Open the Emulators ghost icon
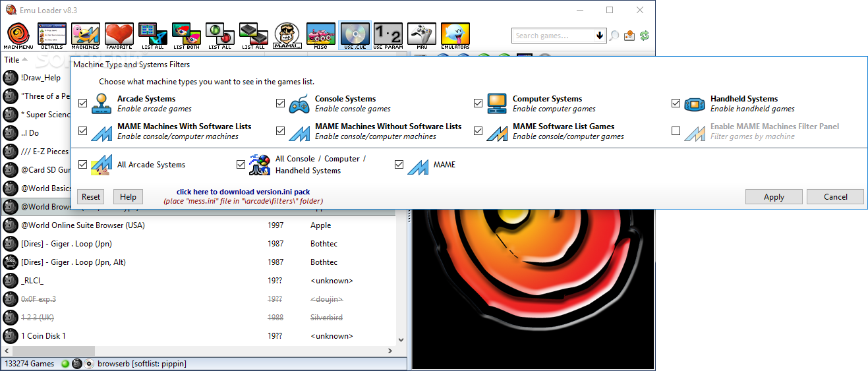This screenshot has height=371, width=868. pos(455,36)
